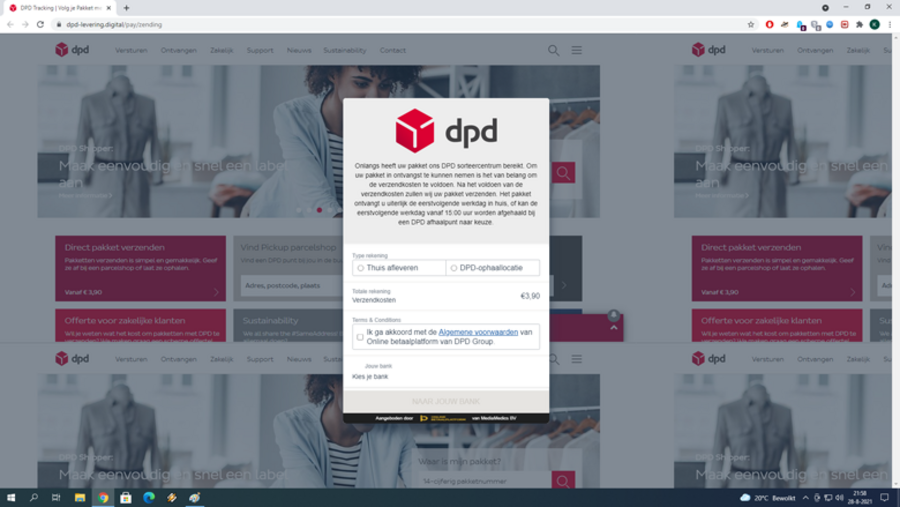
Task: Click the dark round arrow icon in title bar
Action: tap(825, 8)
